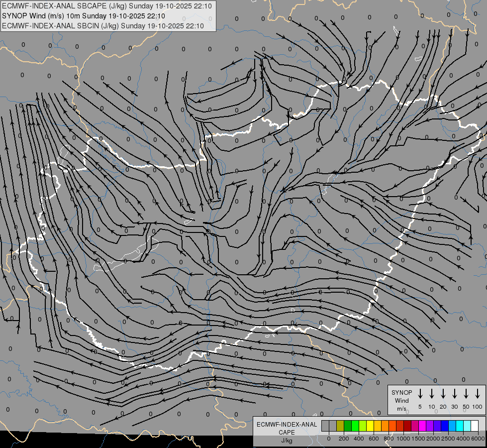Click the '200' tick label on the CAPE scale
This screenshot has width=487, height=448.
pos(344,439)
